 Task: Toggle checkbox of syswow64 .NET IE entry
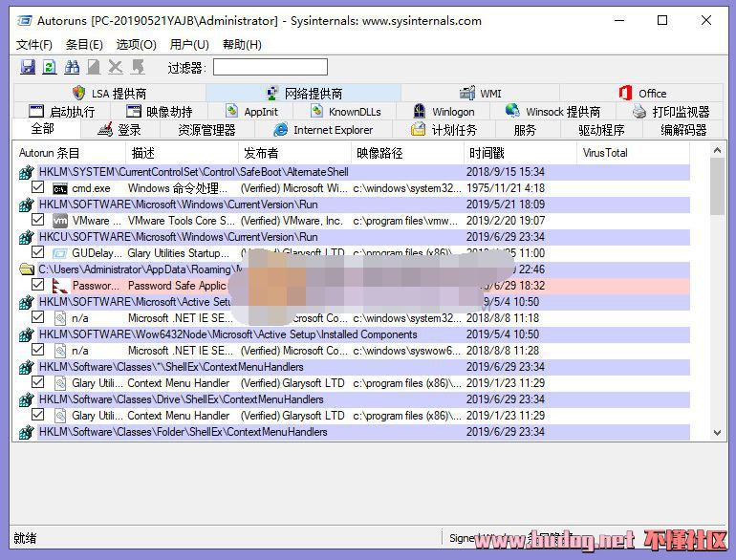(37, 350)
